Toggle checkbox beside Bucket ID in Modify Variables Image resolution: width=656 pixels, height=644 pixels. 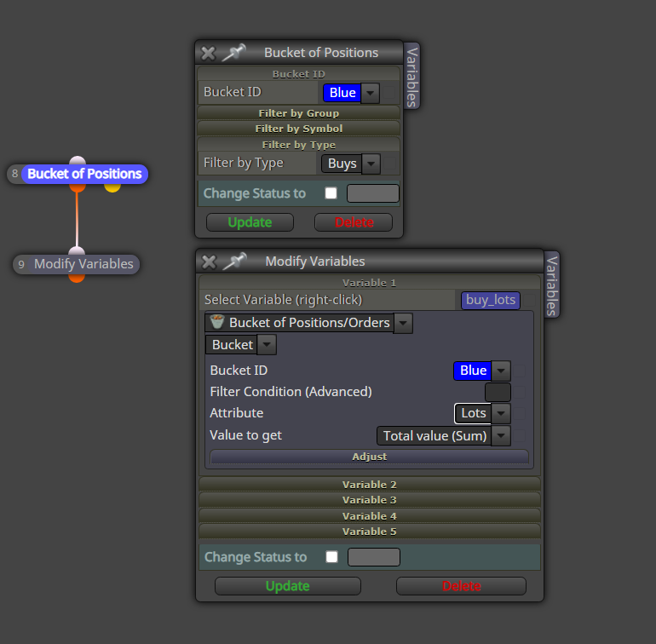coord(520,371)
